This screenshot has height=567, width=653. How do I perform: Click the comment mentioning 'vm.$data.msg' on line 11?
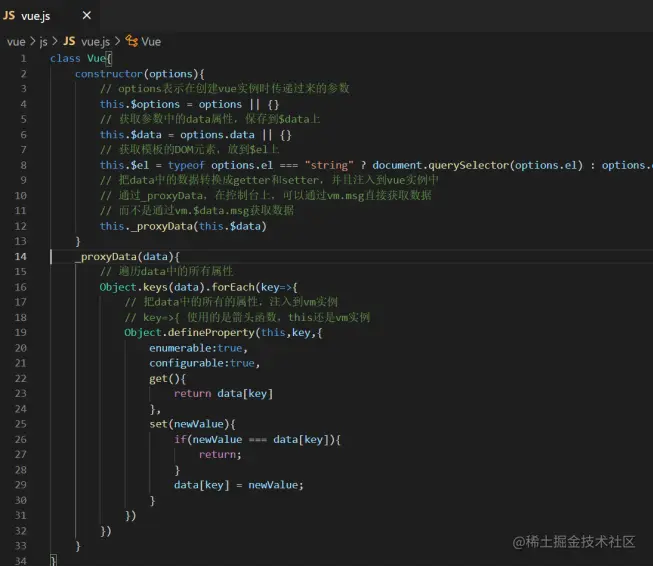pyautogui.click(x=197, y=211)
